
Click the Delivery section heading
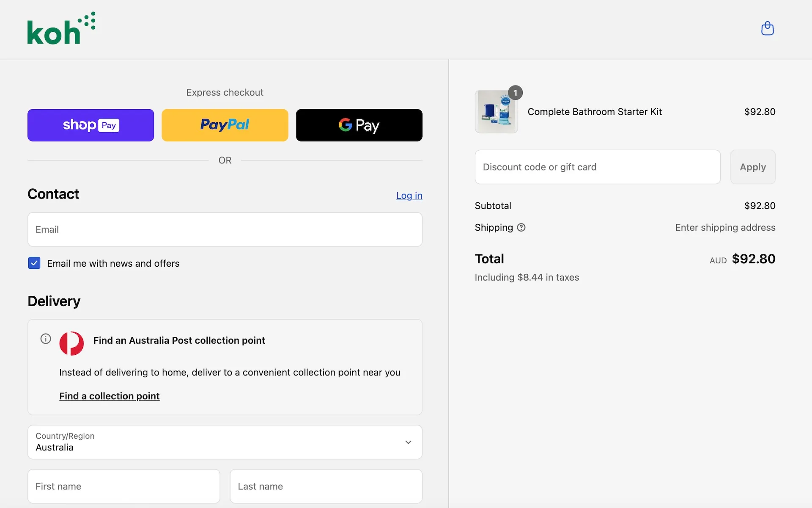click(54, 301)
